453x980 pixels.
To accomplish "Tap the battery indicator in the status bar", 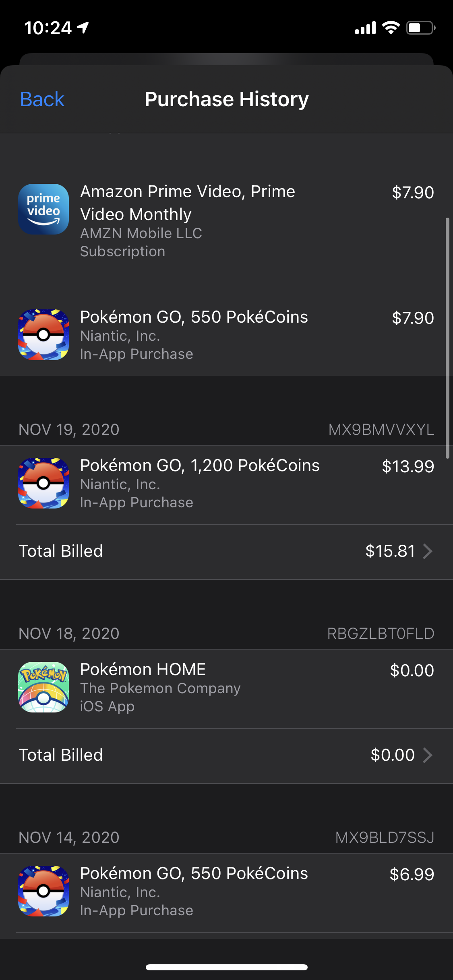I will pos(420,28).
